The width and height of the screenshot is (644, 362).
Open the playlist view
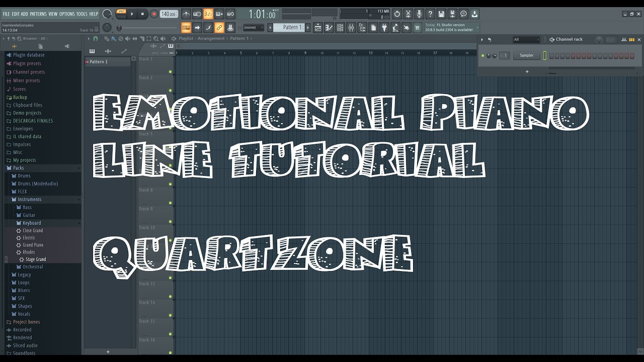[x=318, y=28]
